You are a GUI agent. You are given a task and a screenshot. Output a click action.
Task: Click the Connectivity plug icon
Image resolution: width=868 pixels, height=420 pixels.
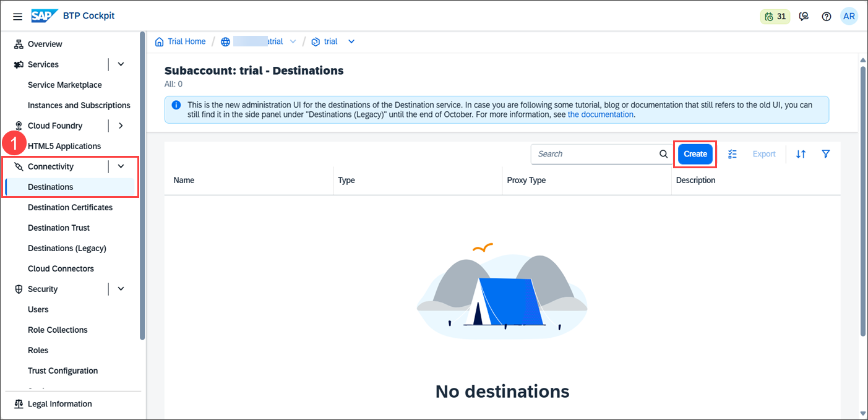tap(19, 166)
